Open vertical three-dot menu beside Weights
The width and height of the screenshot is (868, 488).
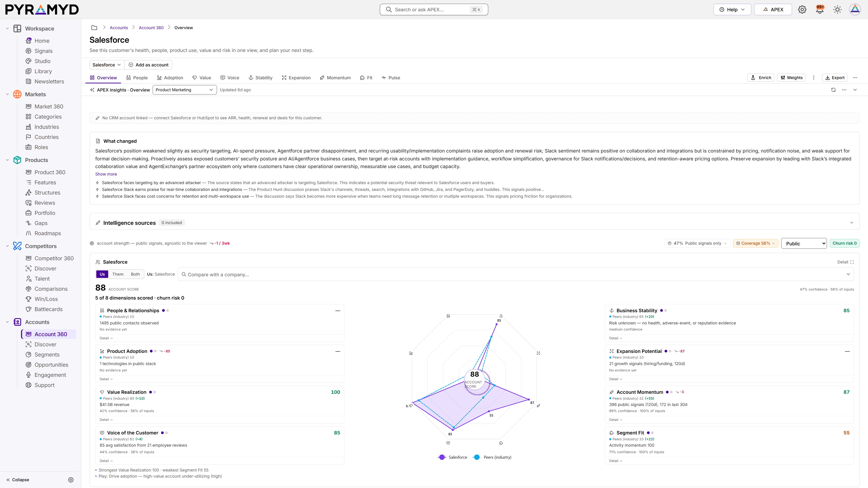pyautogui.click(x=814, y=78)
